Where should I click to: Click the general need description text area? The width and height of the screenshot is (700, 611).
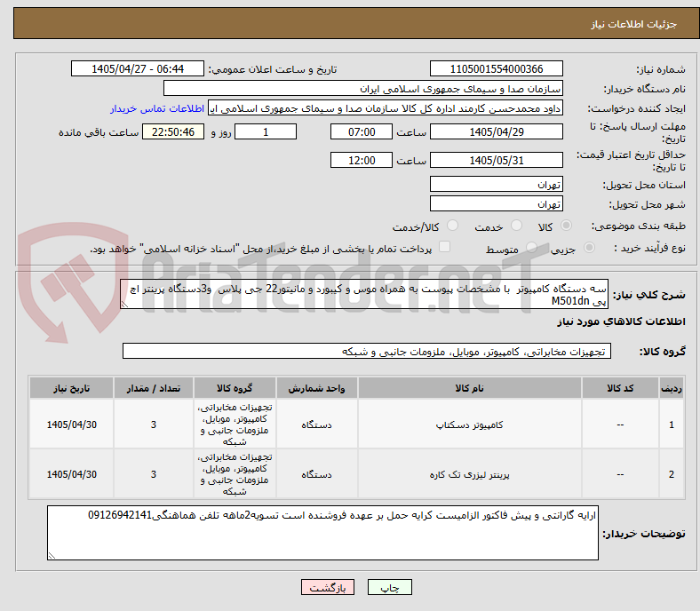[364, 295]
